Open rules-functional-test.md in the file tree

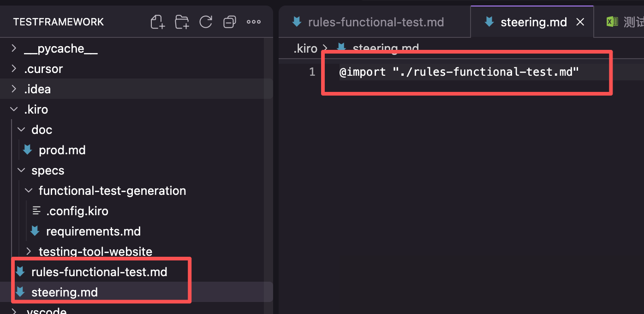tap(99, 272)
